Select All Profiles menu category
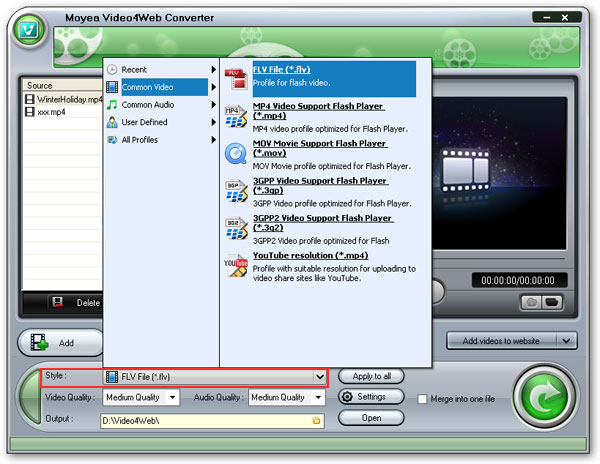600x464 pixels. pyautogui.click(x=161, y=140)
